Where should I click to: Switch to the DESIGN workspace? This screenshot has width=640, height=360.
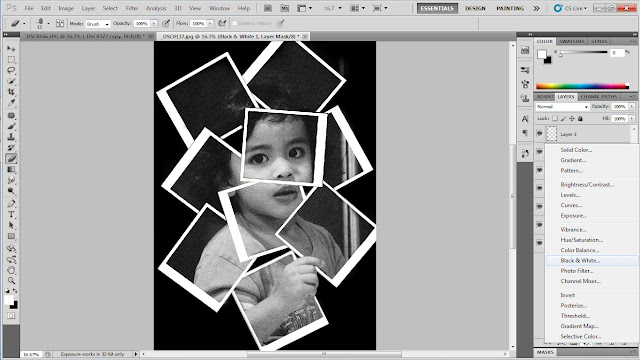pos(475,8)
